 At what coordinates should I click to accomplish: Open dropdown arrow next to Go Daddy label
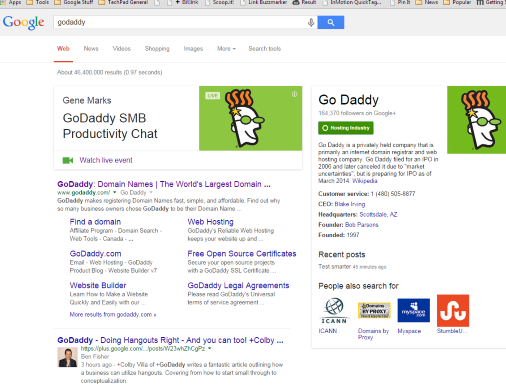point(151,193)
